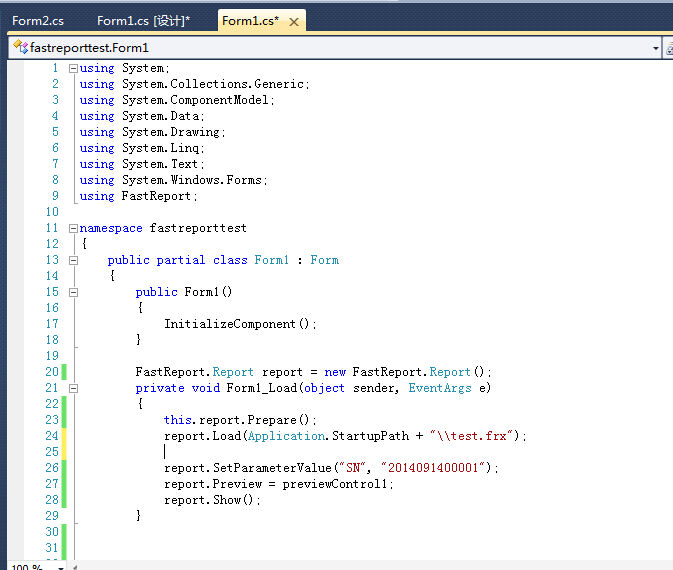
Task: Click 'Prepare' on line 23
Action: [x=272, y=420]
